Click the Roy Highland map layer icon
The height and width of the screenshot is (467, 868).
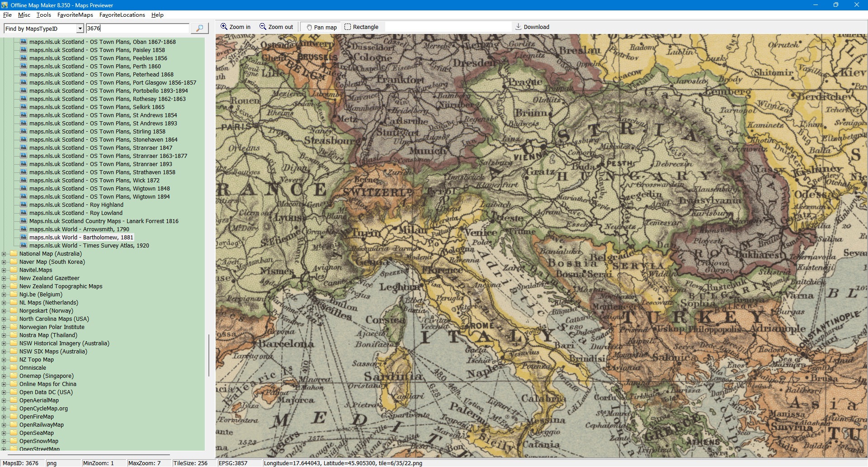24,205
